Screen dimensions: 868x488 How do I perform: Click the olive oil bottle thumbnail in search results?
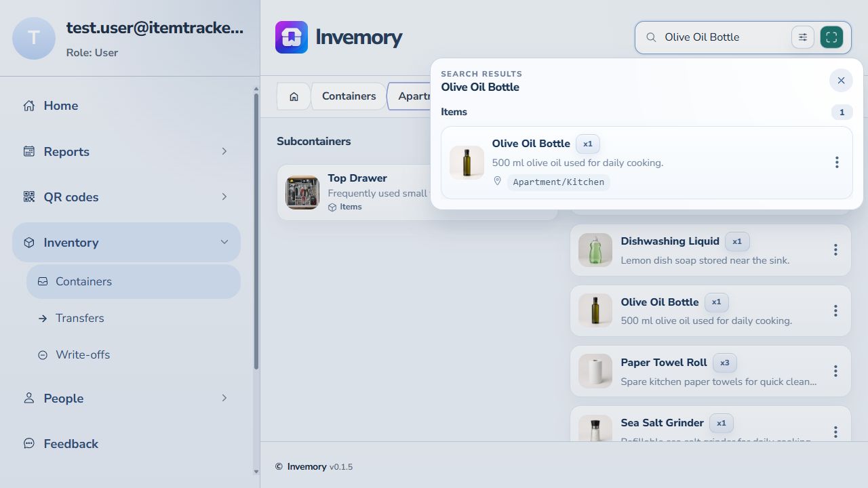tap(467, 163)
